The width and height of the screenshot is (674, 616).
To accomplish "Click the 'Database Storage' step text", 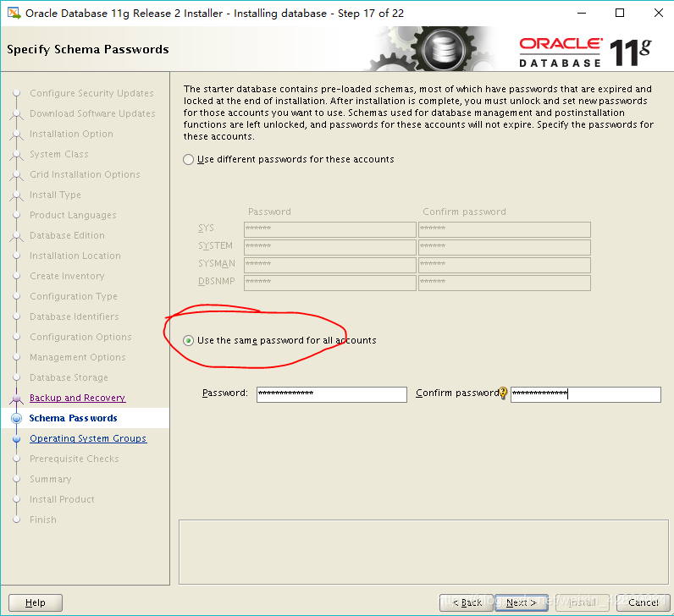I will pos(69,377).
